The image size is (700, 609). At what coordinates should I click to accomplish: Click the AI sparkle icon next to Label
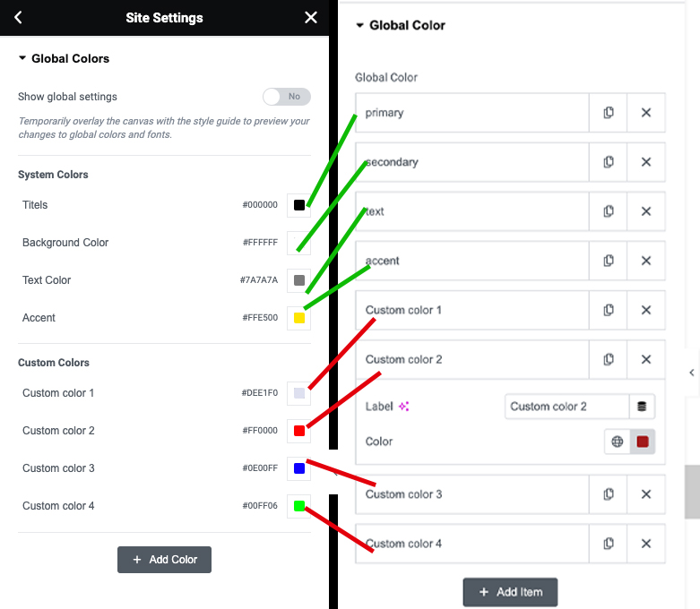point(403,407)
